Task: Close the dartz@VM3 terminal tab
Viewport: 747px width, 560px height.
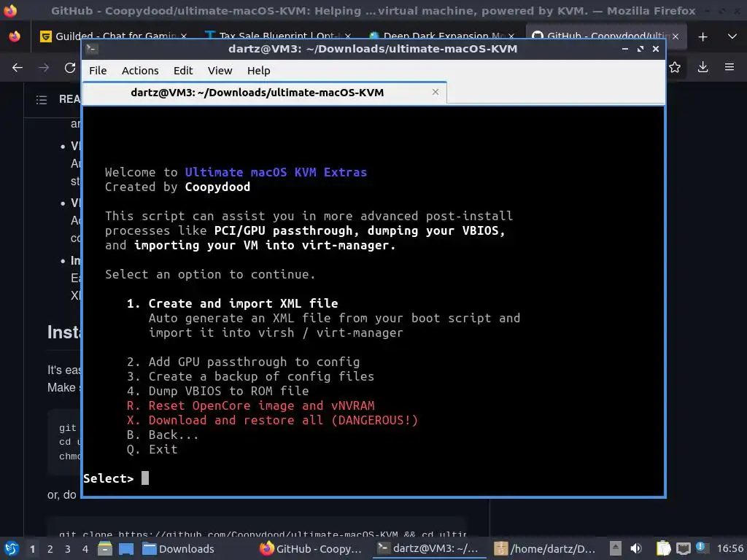Action: point(436,92)
